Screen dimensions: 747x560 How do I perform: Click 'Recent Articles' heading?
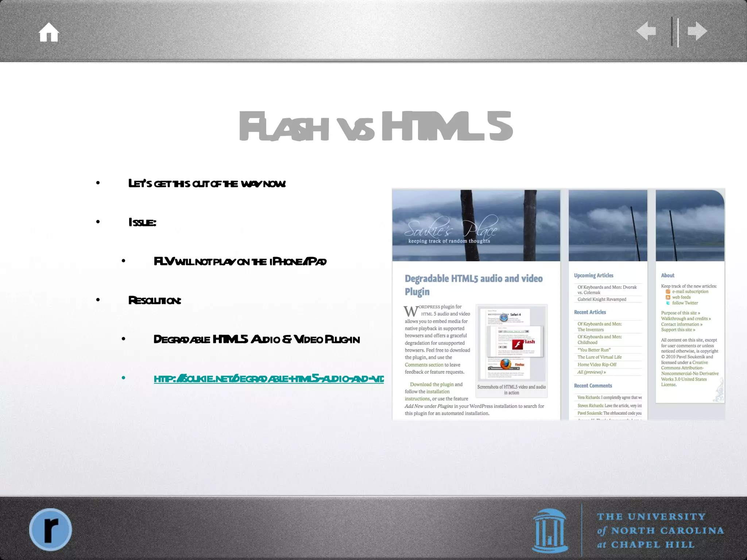click(x=590, y=312)
